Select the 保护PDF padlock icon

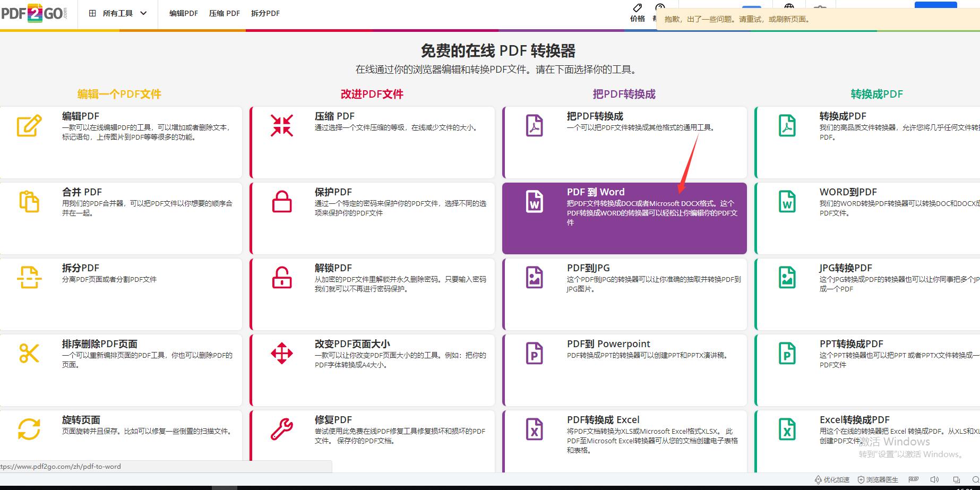click(x=281, y=202)
